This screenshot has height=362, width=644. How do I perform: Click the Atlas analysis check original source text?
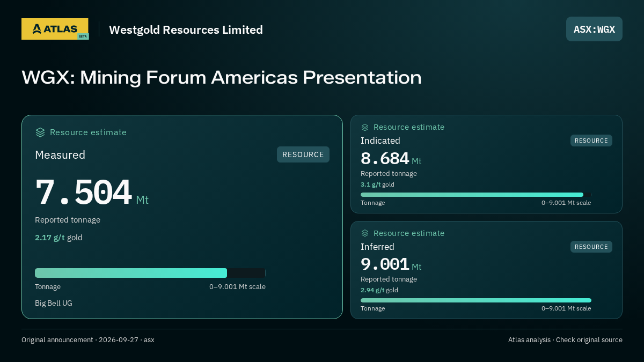[565, 340]
